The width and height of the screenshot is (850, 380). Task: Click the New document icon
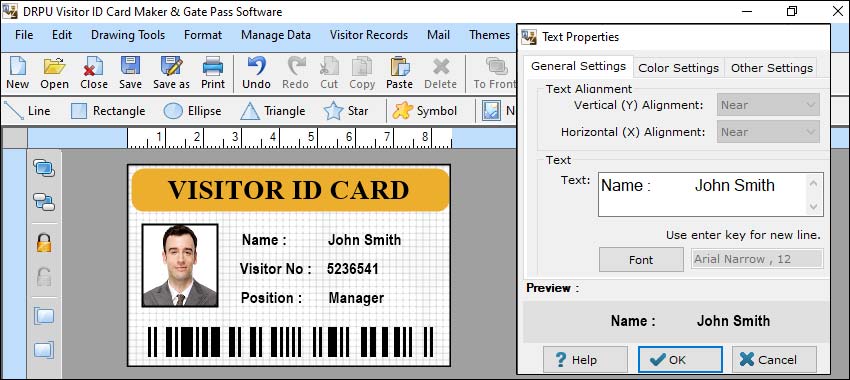[17, 73]
